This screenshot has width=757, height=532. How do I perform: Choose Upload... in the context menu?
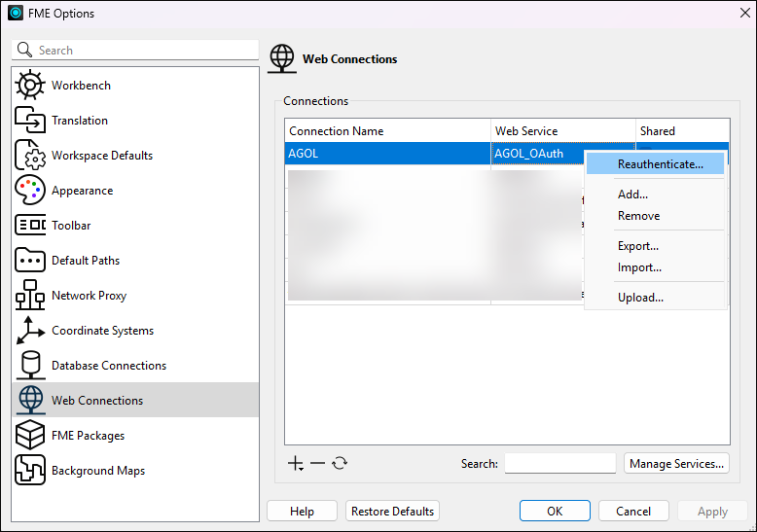click(655, 298)
